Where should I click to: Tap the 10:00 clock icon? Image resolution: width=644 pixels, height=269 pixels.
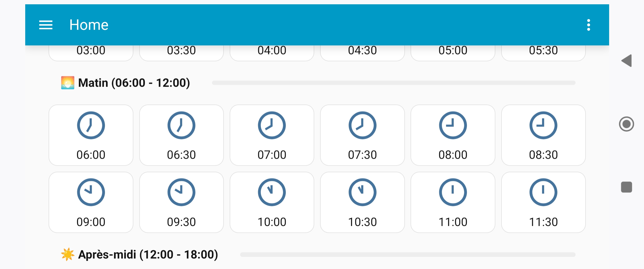(272, 192)
